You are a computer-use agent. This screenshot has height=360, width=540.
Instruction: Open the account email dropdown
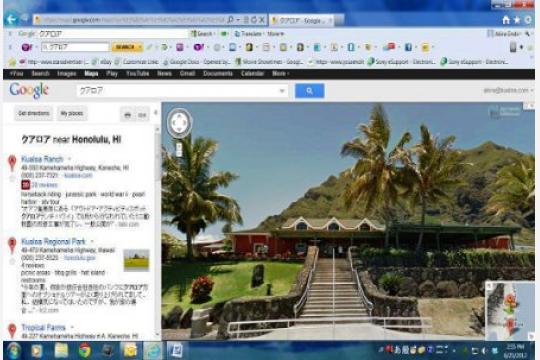coord(508,90)
